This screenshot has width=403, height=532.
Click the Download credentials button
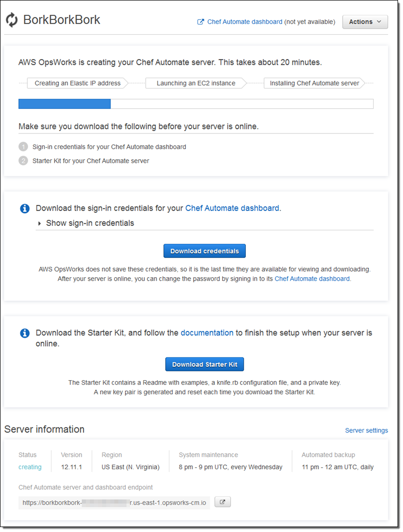point(204,251)
